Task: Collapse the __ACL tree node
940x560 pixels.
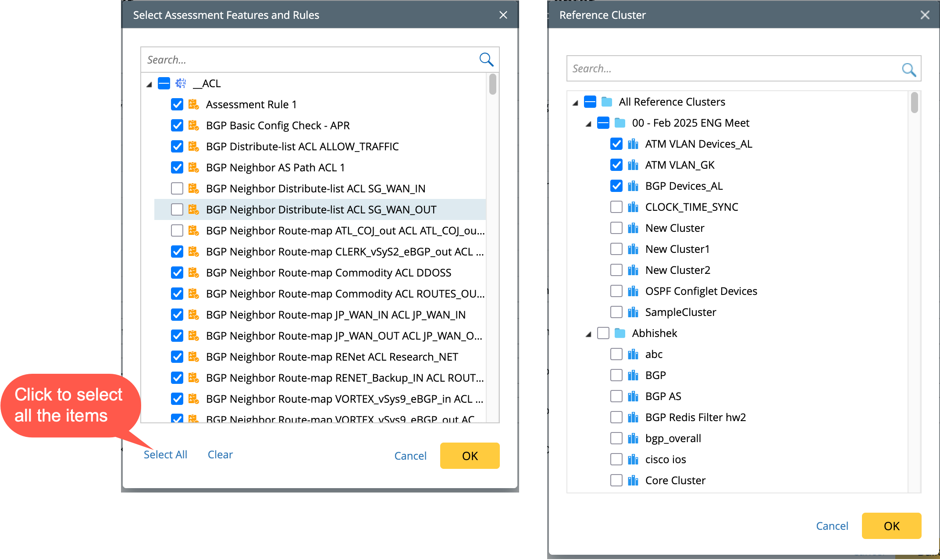Action: (x=149, y=84)
